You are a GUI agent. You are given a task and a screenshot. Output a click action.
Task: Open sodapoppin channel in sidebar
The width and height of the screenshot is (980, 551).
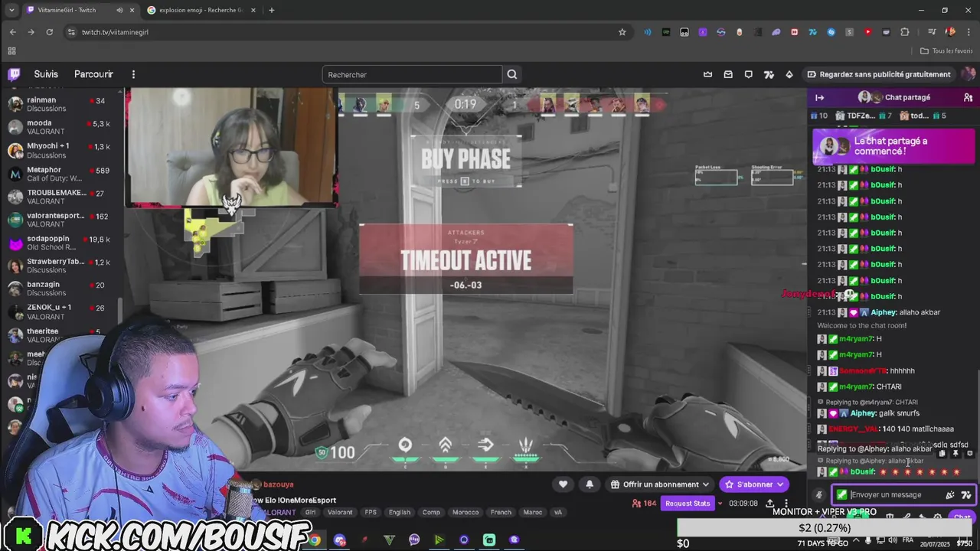click(x=60, y=243)
